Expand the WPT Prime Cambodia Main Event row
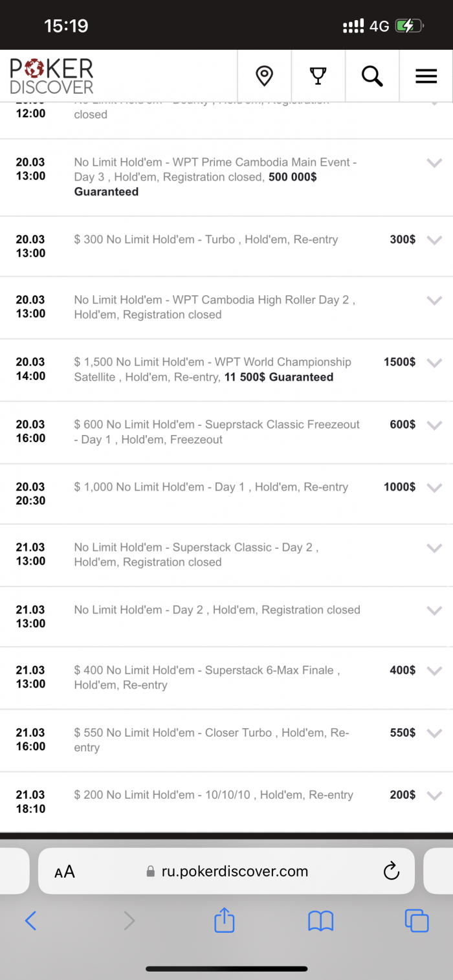Viewport: 453px width, 980px height. (434, 163)
